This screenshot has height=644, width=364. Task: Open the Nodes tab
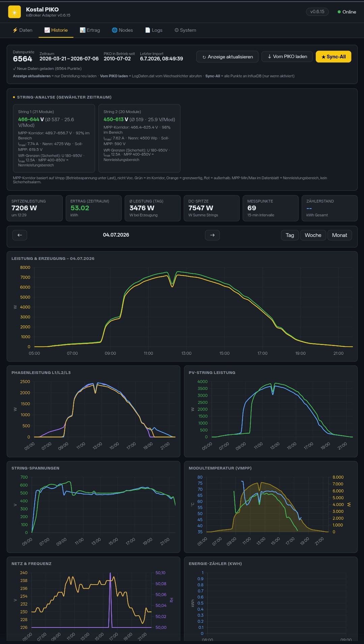pyautogui.click(x=122, y=30)
